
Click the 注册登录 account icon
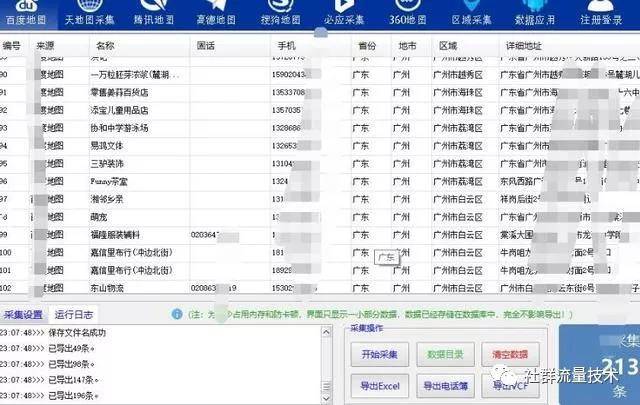601,13
